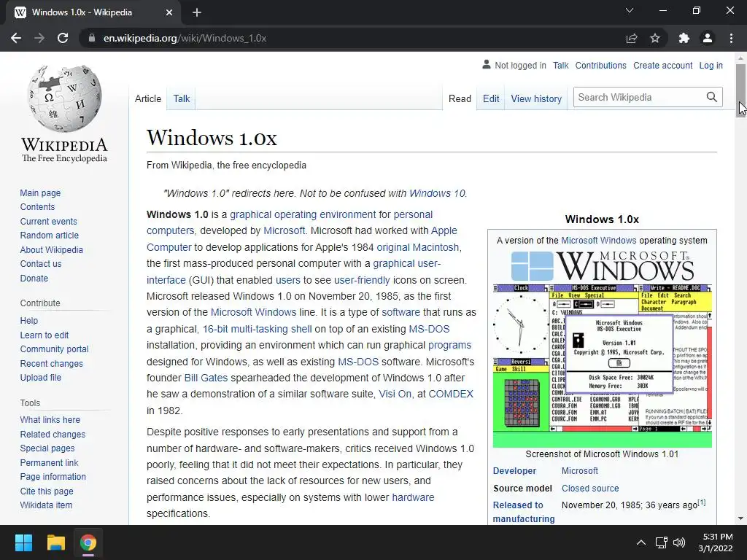The width and height of the screenshot is (747, 560).
Task: Click the Windows 1.0x browser tab
Action: tap(93, 12)
